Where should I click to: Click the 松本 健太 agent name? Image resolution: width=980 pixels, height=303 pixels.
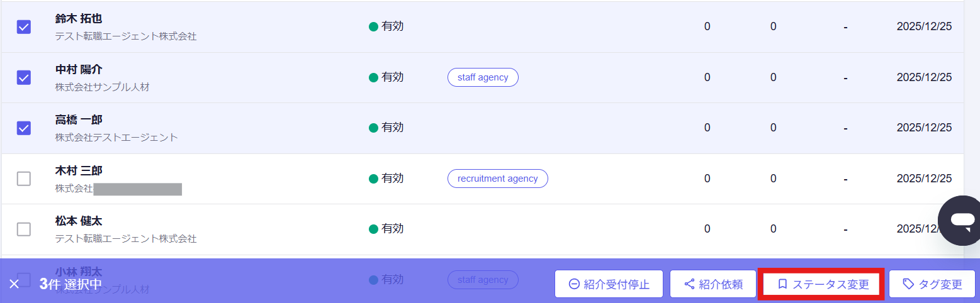click(x=79, y=221)
